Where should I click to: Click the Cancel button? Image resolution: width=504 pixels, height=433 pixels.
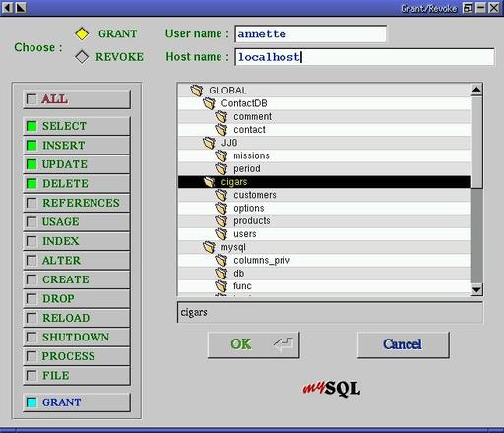(x=404, y=344)
